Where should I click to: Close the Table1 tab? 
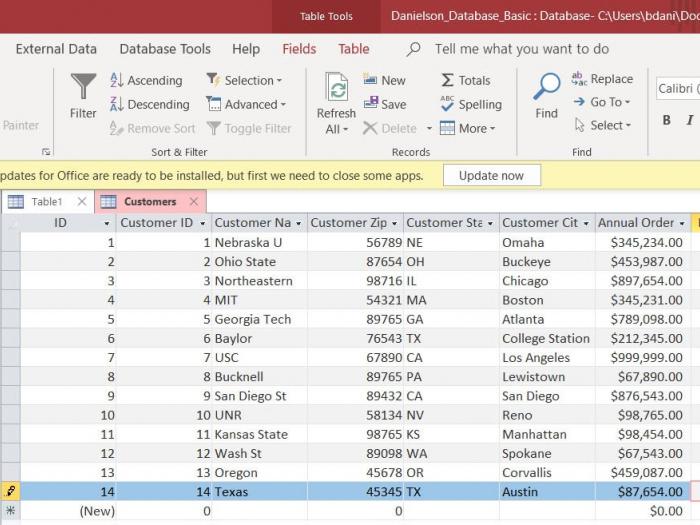point(82,202)
